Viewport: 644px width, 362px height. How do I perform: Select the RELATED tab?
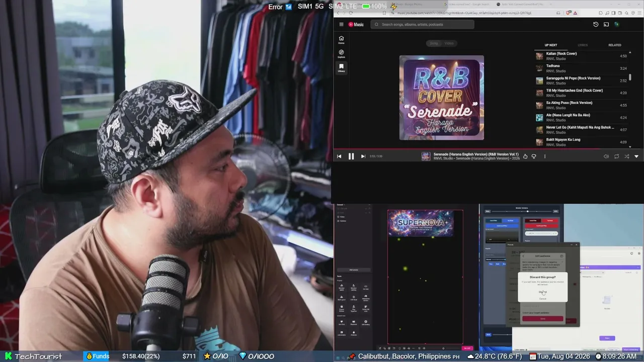coord(615,45)
